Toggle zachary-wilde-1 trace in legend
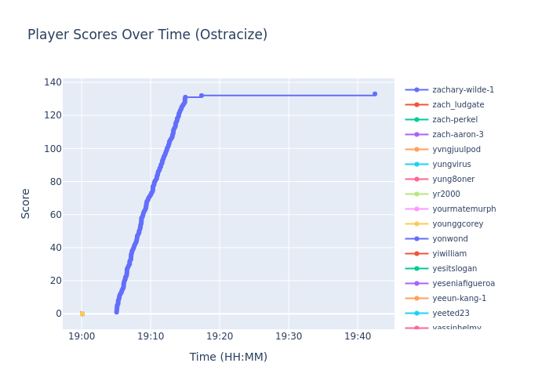 tap(463, 90)
